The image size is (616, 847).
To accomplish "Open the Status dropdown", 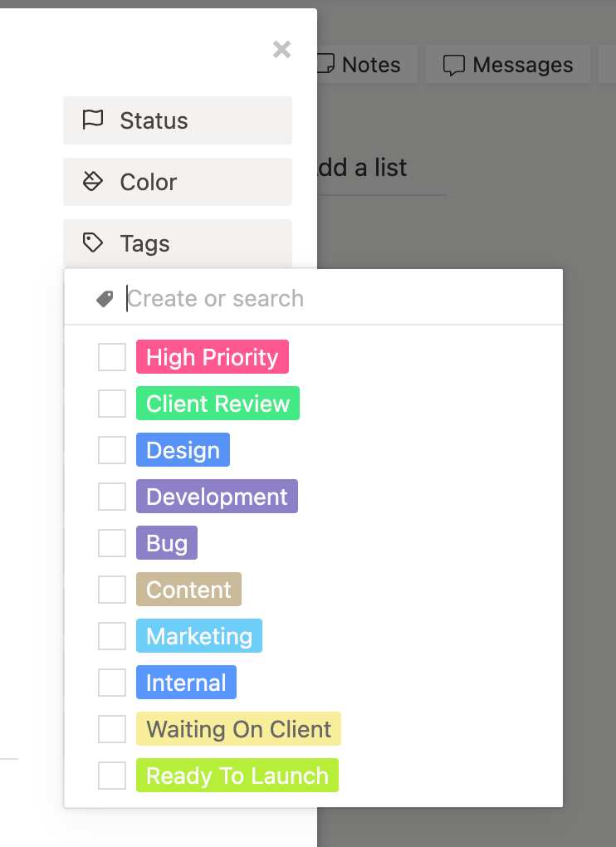I will tap(177, 120).
